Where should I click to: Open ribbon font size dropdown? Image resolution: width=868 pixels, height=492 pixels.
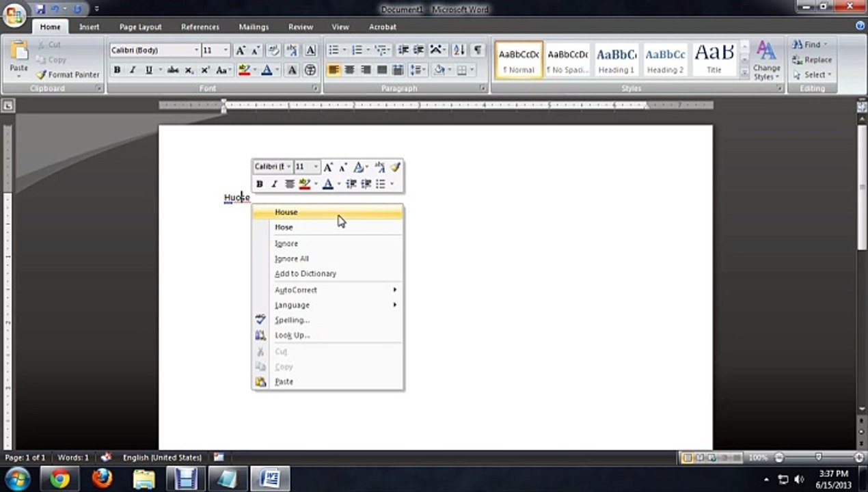click(226, 51)
